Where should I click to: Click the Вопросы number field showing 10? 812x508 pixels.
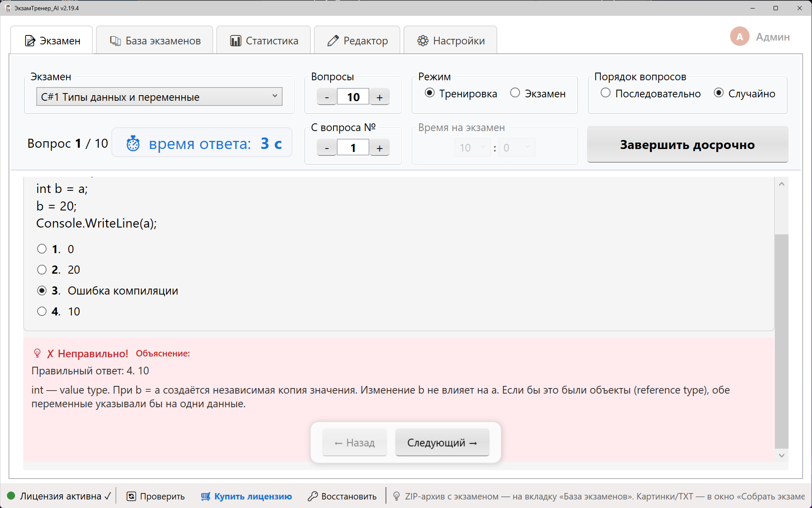353,97
